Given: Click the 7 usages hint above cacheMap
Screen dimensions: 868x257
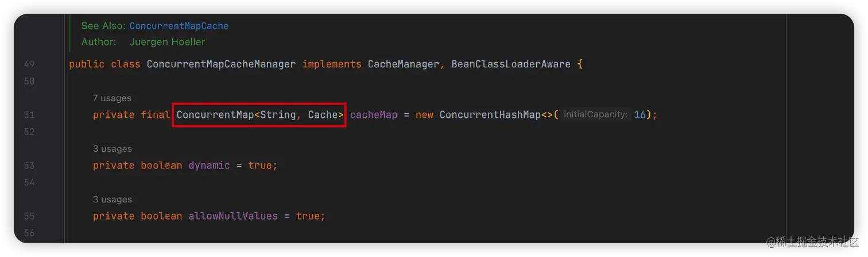Looking at the screenshot, I should click(x=112, y=98).
